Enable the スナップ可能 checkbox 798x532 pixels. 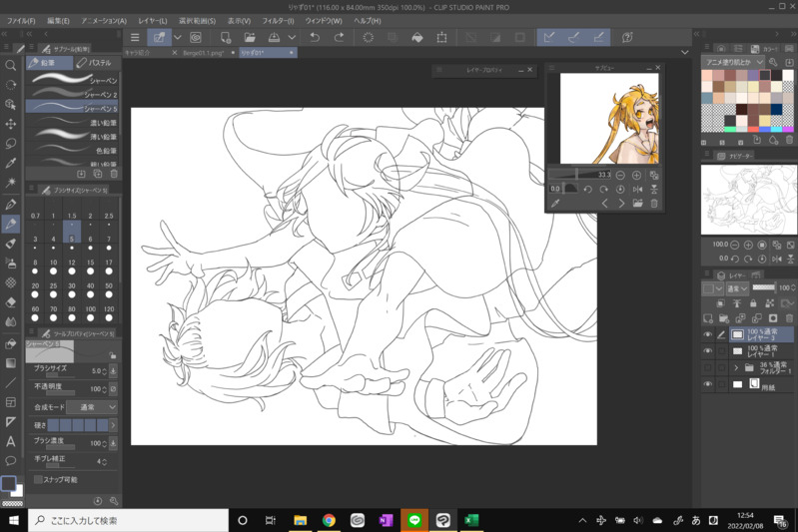pos(38,479)
